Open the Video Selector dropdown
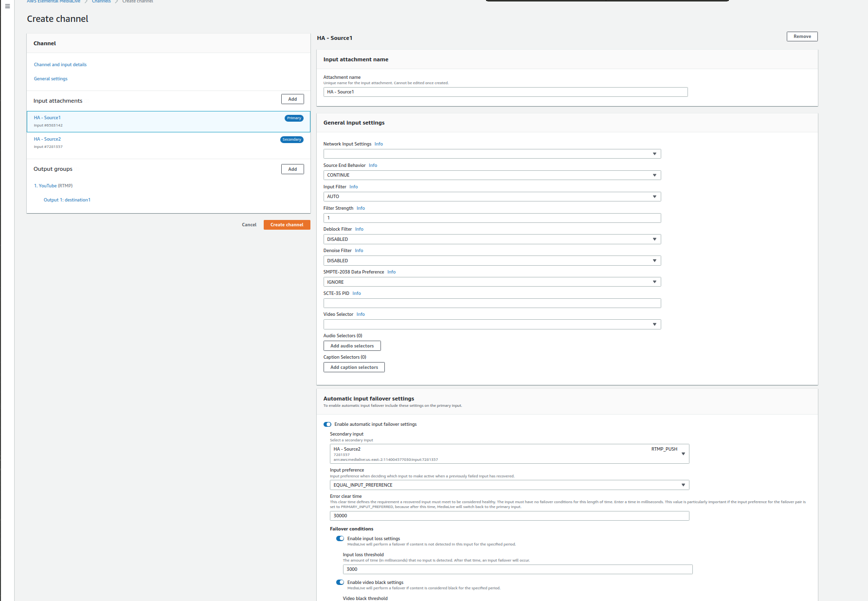Viewport: 868px width, 601px height. [x=492, y=325]
